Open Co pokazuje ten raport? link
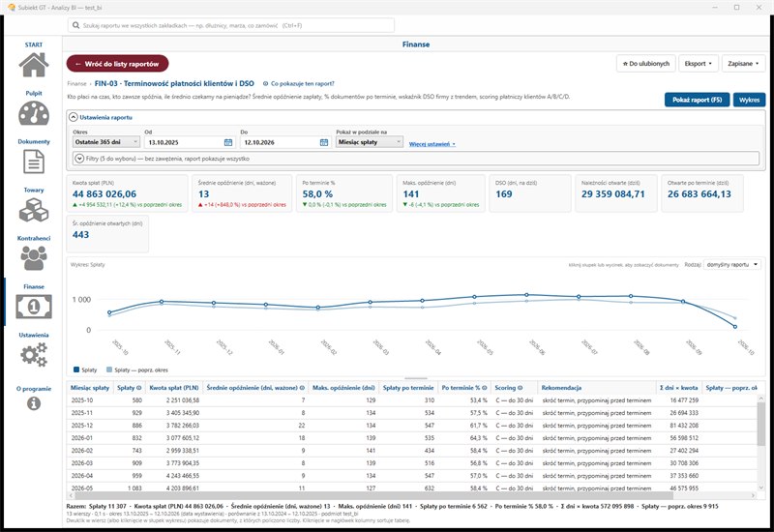Image resolution: width=774 pixels, height=532 pixels. click(298, 84)
